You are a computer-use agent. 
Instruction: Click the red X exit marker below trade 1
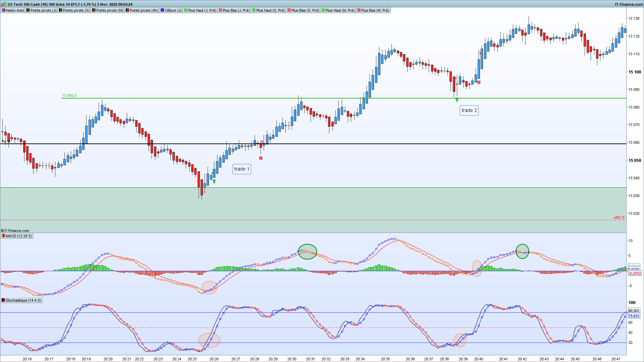tap(261, 158)
